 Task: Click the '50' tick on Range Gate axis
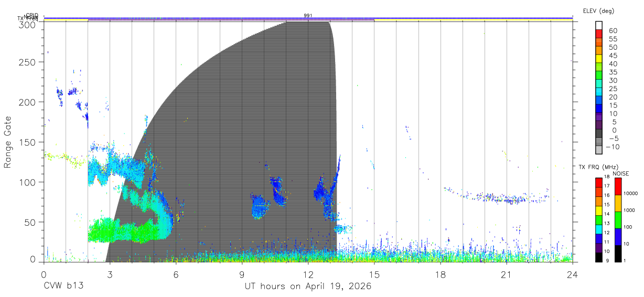click(30, 222)
